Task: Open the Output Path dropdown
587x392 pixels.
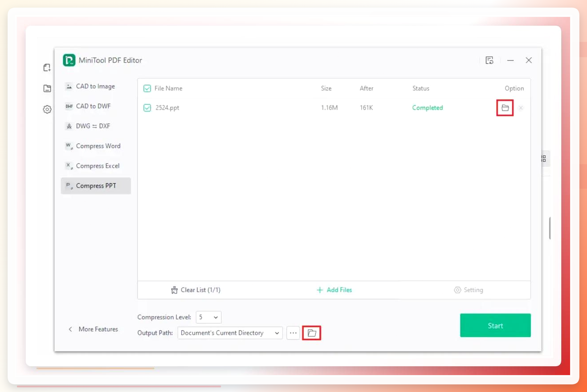Action: click(230, 333)
